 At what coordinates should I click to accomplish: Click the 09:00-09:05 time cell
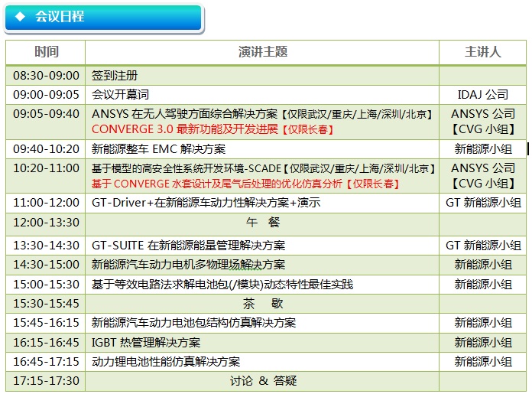click(46, 94)
